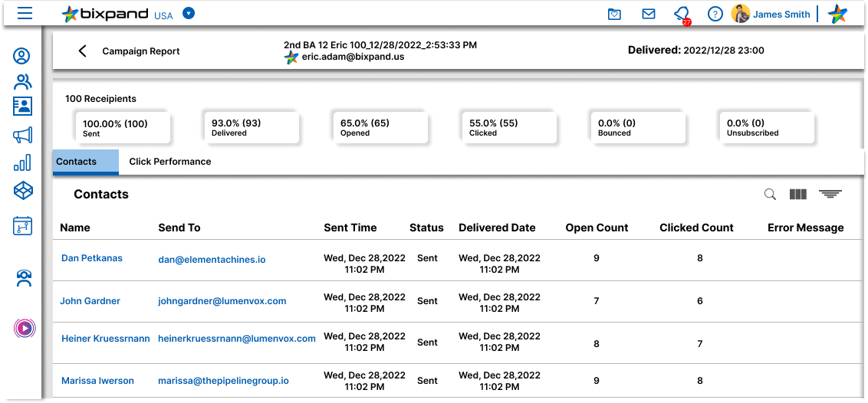This screenshot has height=403, width=868.
Task: Open the column chooser icon
Action: click(798, 195)
